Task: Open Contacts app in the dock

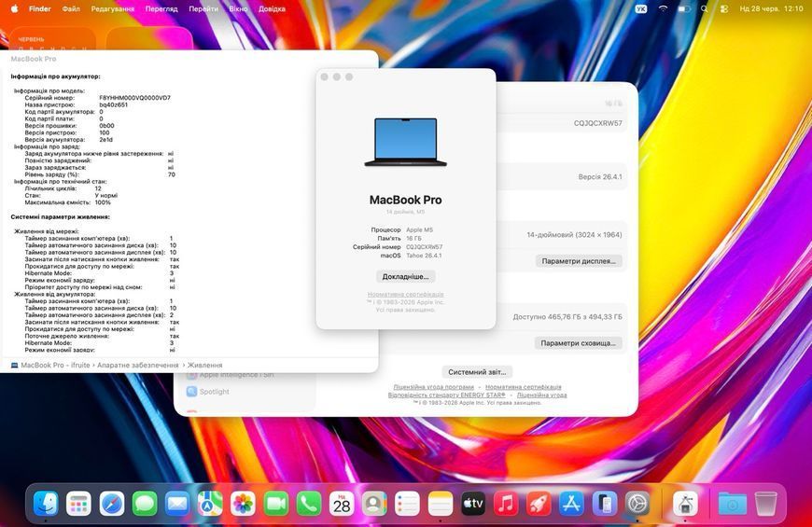Action: point(374,503)
